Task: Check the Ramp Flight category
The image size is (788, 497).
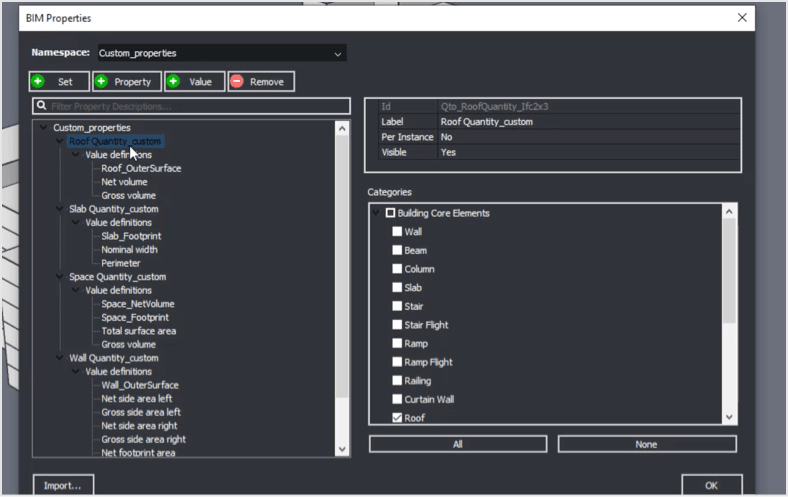Action: click(x=397, y=362)
